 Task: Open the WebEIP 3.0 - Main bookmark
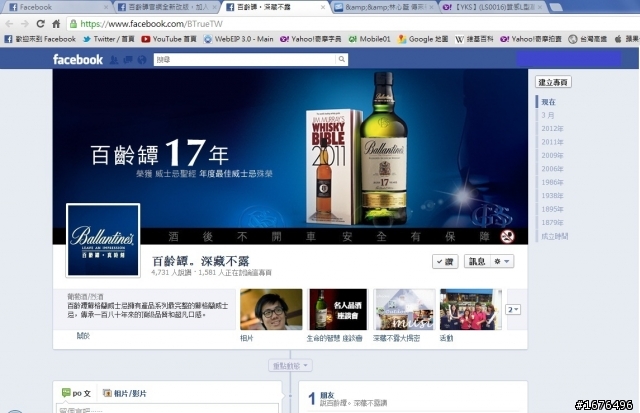(x=238, y=39)
